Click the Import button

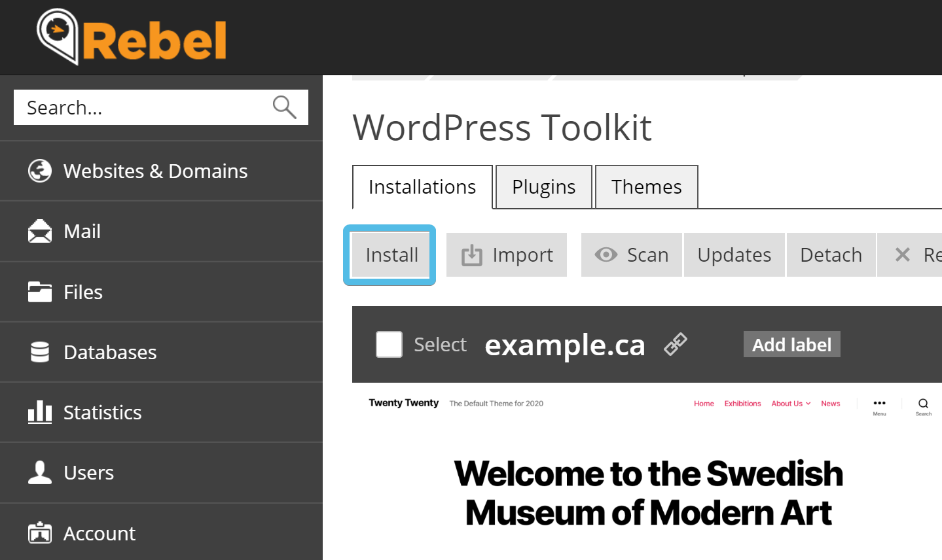click(x=507, y=254)
